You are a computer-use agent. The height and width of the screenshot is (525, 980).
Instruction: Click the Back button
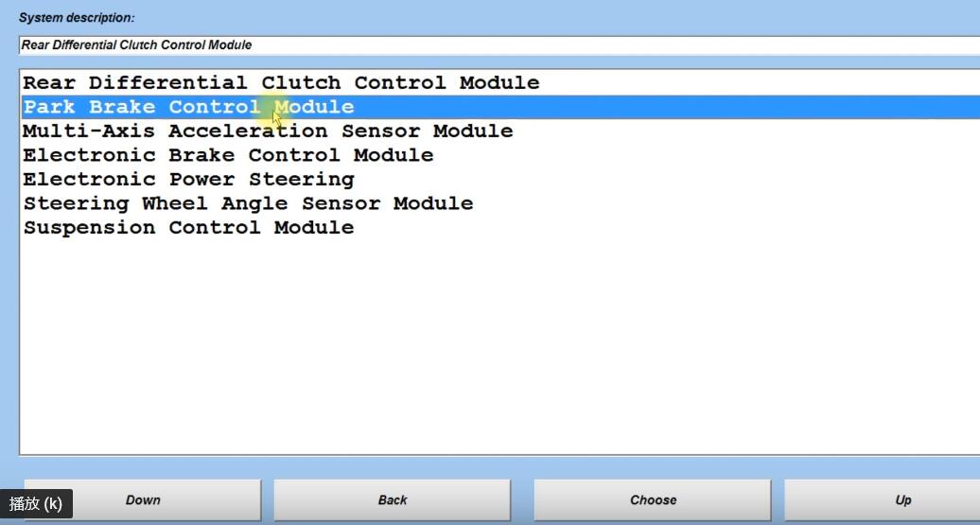(393, 500)
